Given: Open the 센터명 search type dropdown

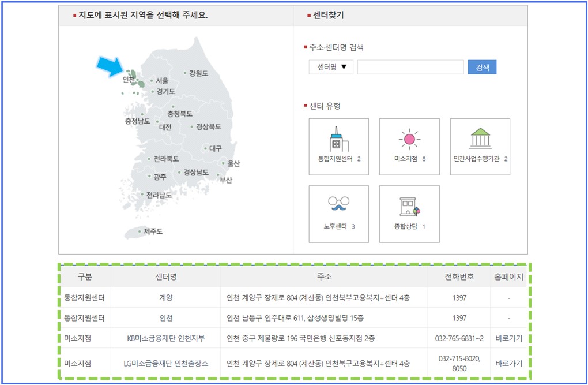Looking at the screenshot, I should [x=331, y=67].
